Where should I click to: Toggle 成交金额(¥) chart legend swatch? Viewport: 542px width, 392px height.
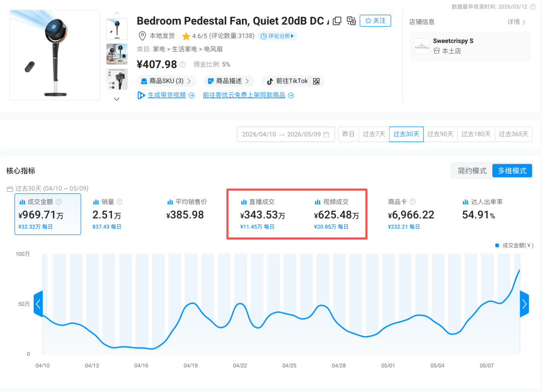[x=497, y=245]
